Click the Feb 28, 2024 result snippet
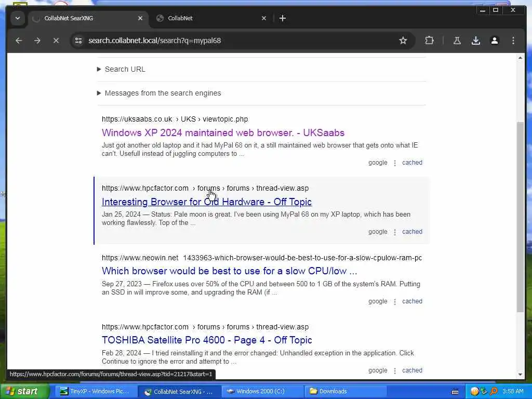Viewport: 532px width, 399px height. pos(258,357)
